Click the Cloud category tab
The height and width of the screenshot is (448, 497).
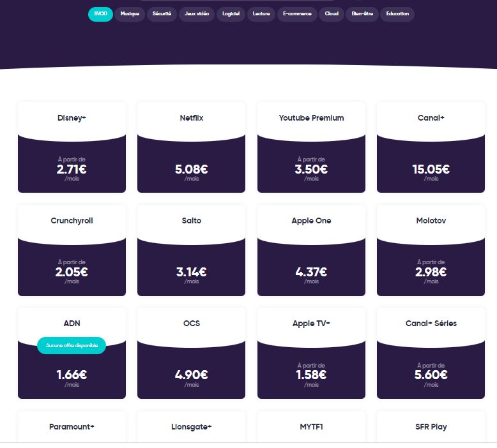point(332,14)
